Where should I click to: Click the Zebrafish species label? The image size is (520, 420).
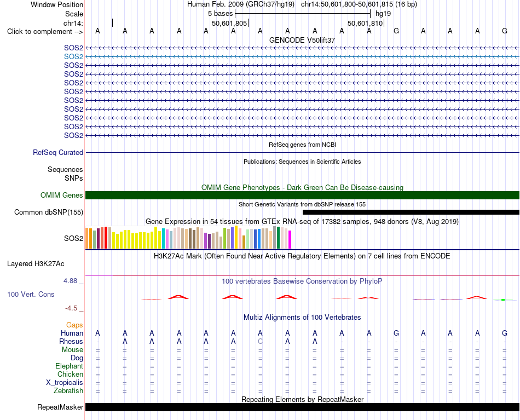click(68, 390)
